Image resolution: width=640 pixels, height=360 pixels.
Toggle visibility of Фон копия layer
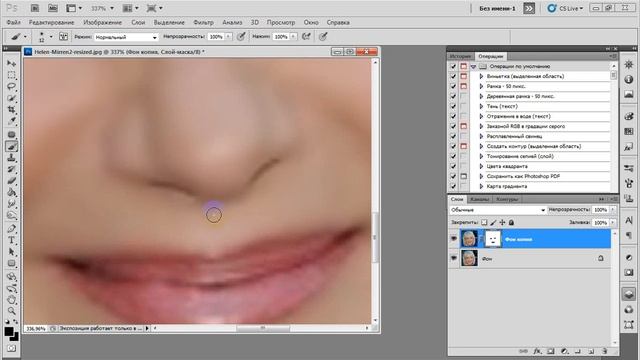click(454, 239)
